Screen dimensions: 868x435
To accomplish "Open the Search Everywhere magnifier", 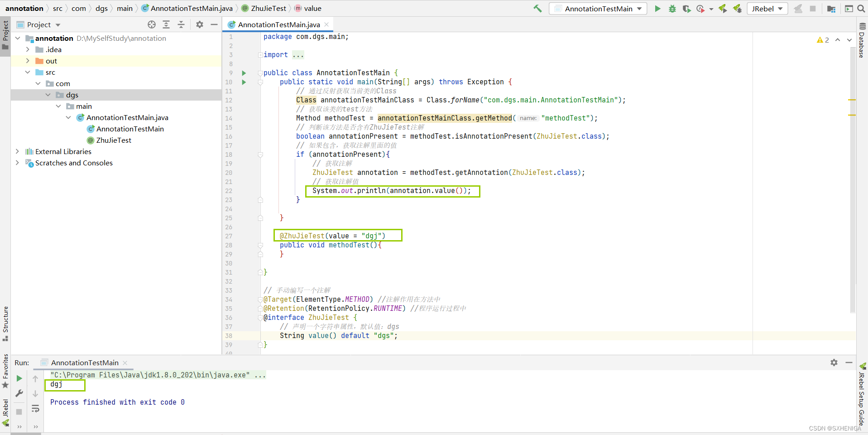I will pos(862,8).
